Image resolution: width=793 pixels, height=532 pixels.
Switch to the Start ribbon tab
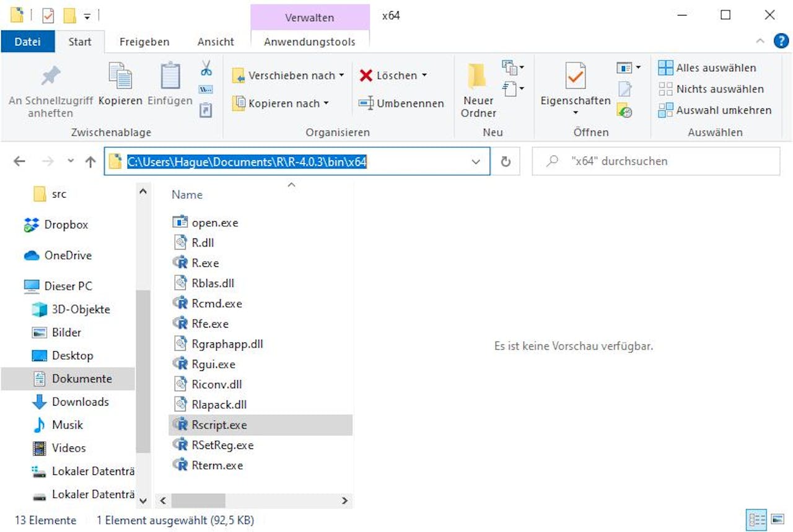[x=80, y=41]
